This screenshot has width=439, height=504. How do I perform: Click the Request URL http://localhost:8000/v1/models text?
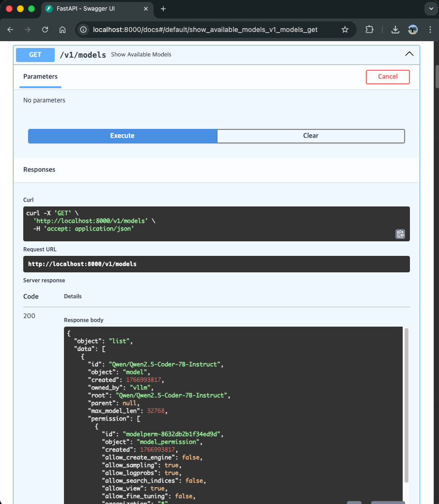[82, 264]
